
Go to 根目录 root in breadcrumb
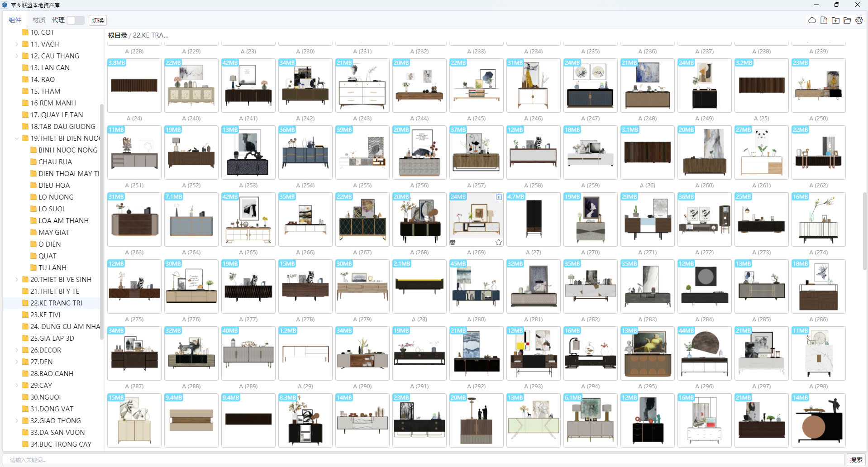click(117, 35)
